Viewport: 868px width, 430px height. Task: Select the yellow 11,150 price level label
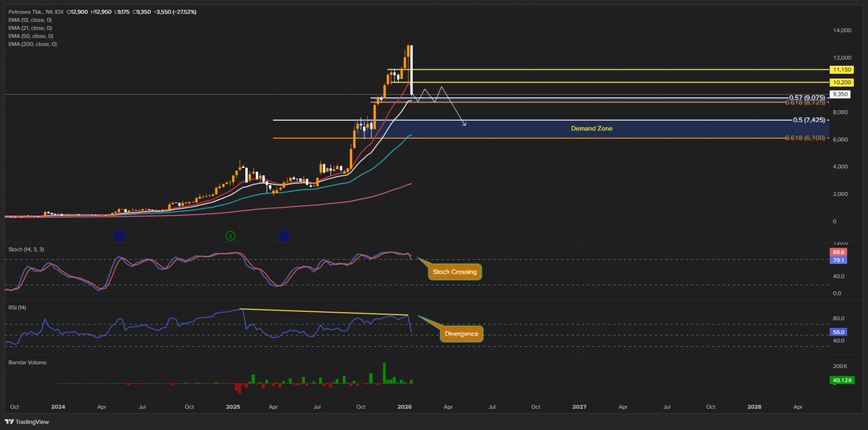pyautogui.click(x=842, y=70)
